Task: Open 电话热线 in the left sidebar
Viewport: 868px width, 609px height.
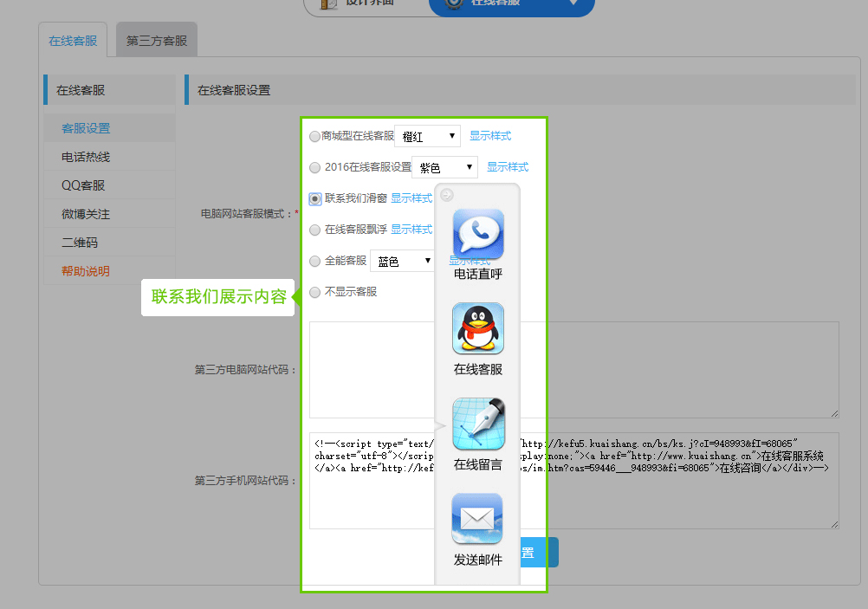Action: point(86,157)
